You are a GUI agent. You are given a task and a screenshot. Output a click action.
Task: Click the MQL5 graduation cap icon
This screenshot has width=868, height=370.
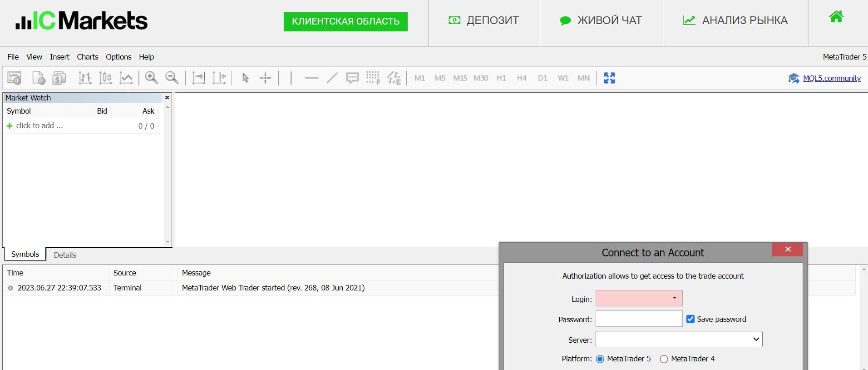794,78
